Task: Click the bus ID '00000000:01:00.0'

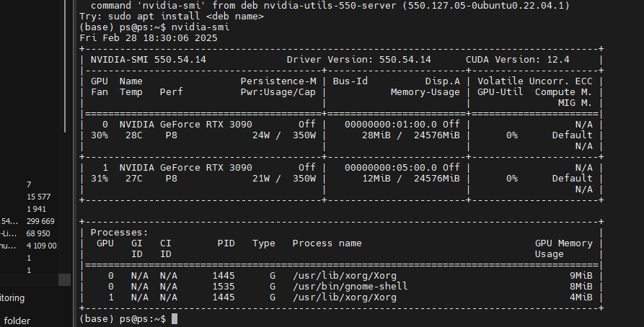Action: pos(391,125)
